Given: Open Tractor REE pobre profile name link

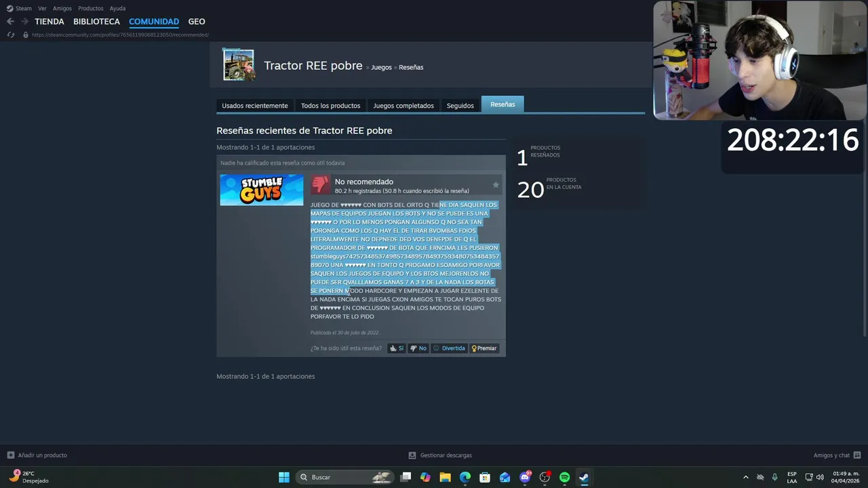Looking at the screenshot, I should [313, 66].
